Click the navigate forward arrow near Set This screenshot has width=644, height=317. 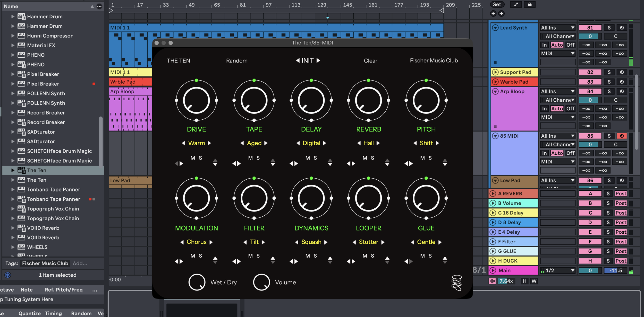(501, 14)
